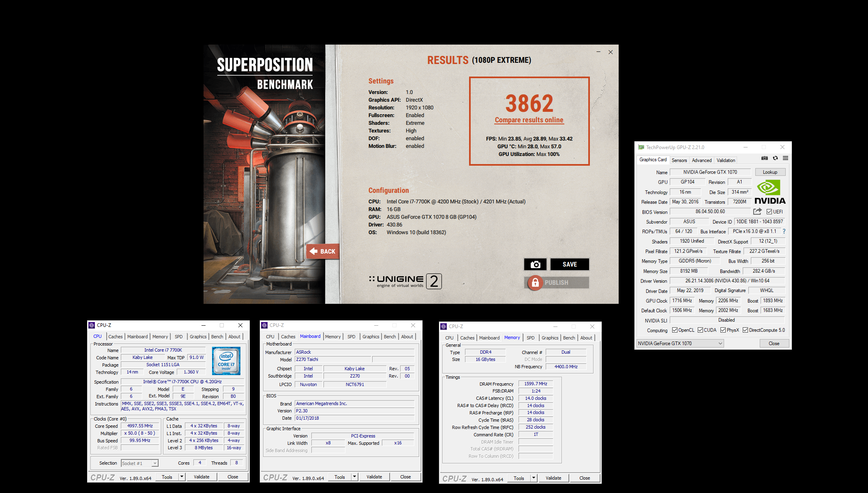The width and height of the screenshot is (868, 493).
Task: Click the app icon of the CPU tab CPU-Z window
Action: tap(92, 325)
